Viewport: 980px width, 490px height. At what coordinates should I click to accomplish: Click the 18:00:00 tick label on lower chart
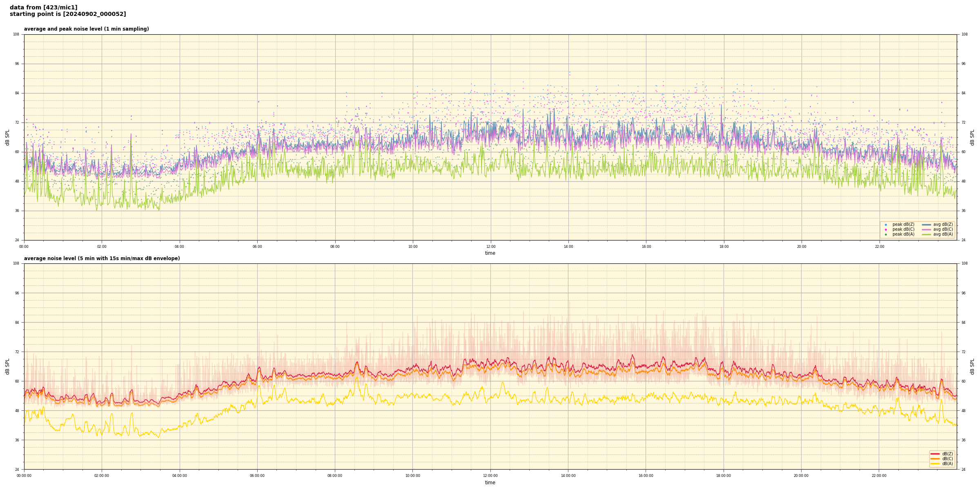[724, 476]
